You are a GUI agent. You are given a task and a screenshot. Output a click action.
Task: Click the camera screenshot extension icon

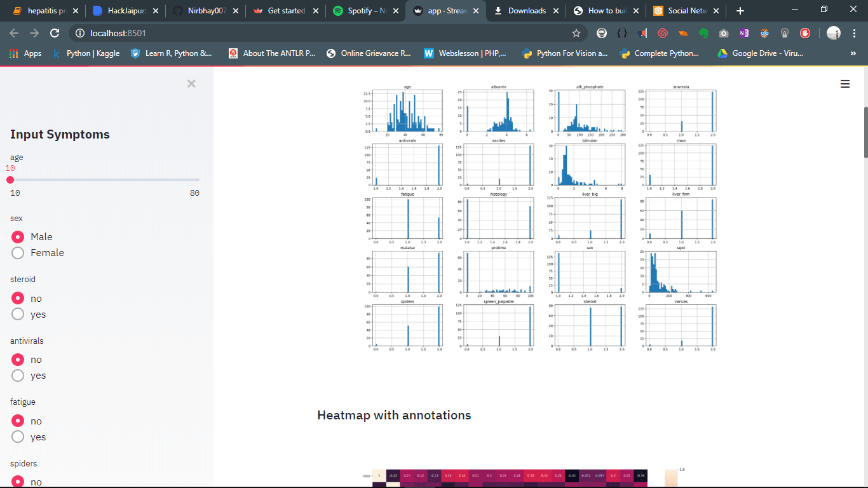click(724, 33)
